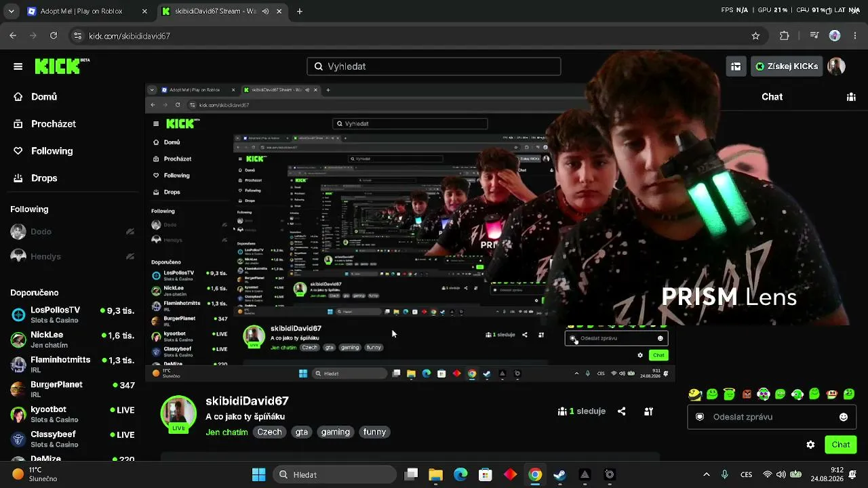This screenshot has width=868, height=488.
Task: Reload the Kick page
Action: [54, 36]
